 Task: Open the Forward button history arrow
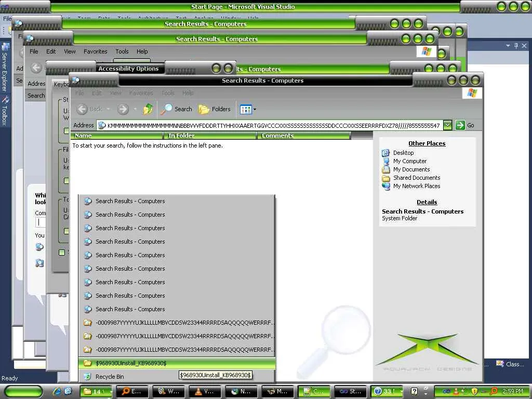[135, 109]
